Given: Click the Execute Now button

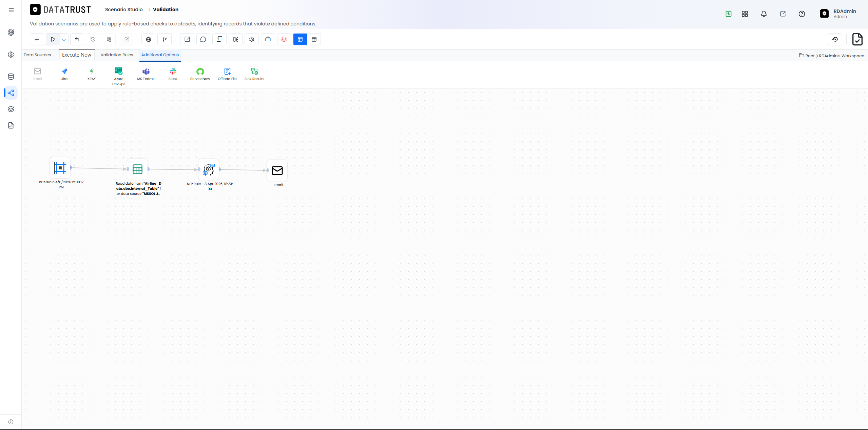Looking at the screenshot, I should coord(77,55).
